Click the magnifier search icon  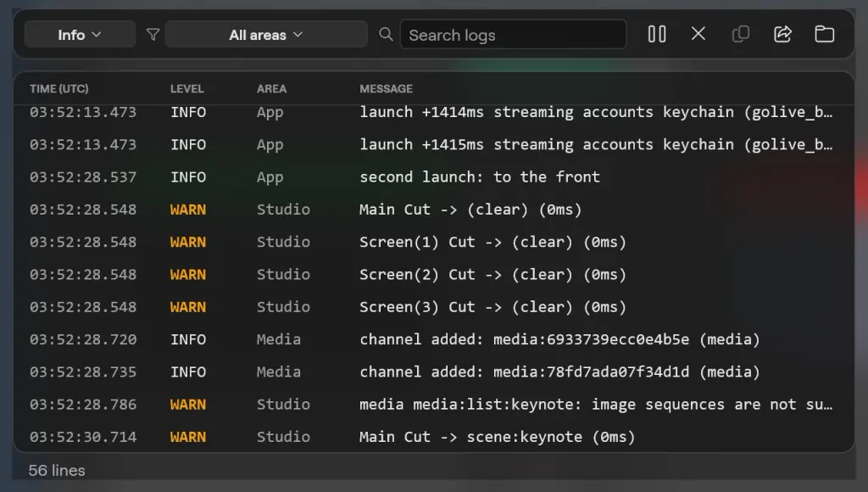(386, 34)
